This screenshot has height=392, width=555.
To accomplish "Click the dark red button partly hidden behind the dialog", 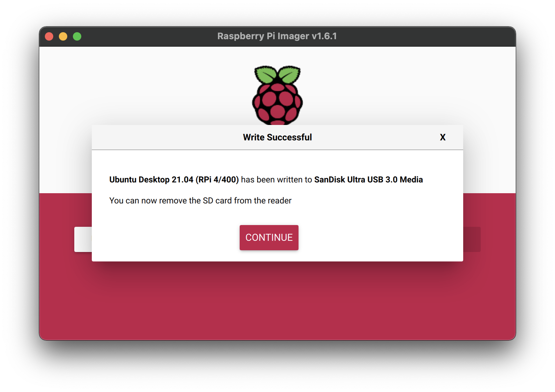I will [472, 239].
